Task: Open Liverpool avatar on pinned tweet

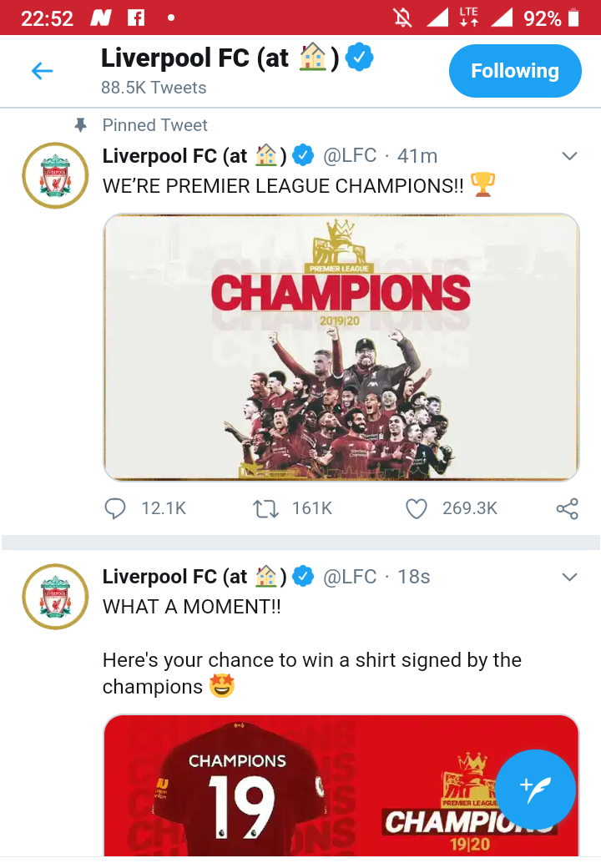Action: pos(55,175)
